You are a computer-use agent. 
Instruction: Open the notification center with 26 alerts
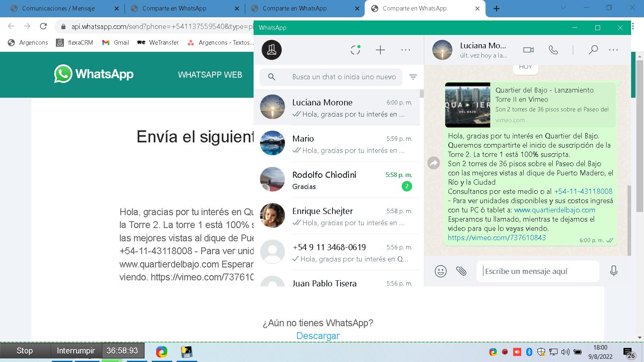click(629, 353)
